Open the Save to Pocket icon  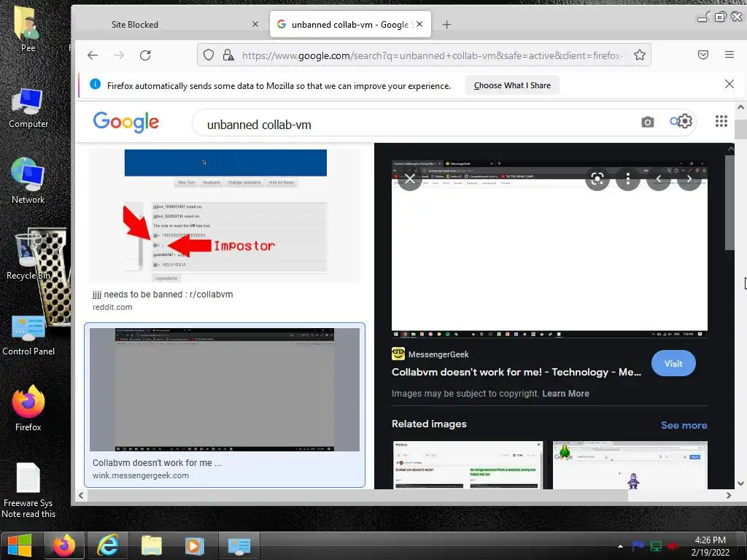(x=703, y=55)
